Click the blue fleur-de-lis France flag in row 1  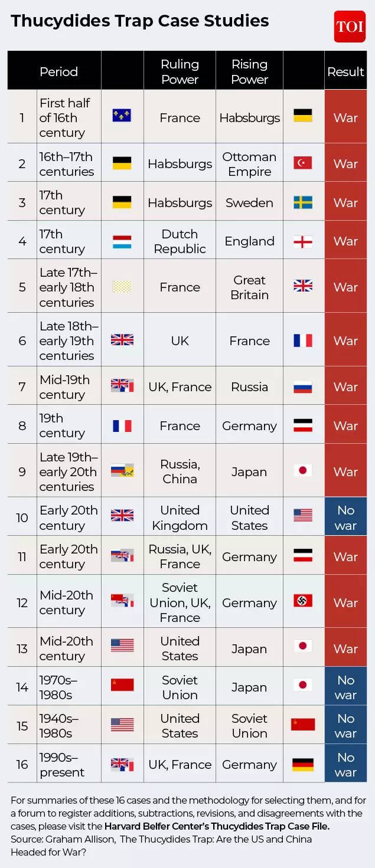[x=122, y=116]
